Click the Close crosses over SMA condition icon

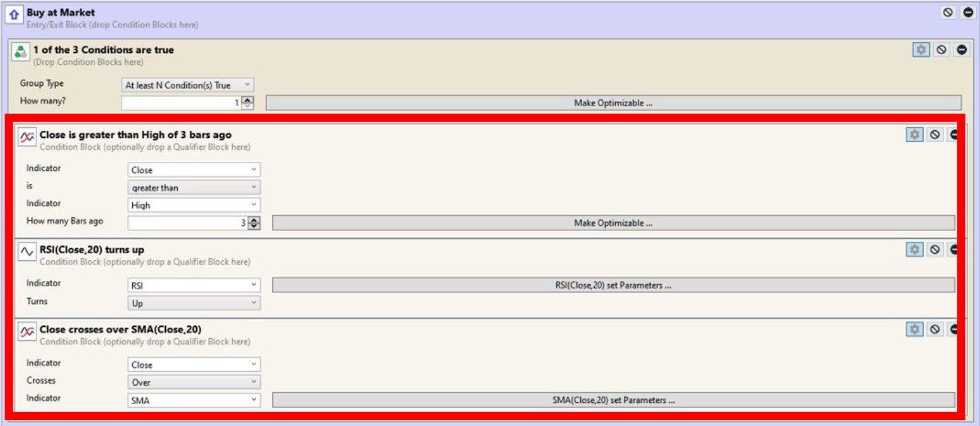tap(26, 332)
